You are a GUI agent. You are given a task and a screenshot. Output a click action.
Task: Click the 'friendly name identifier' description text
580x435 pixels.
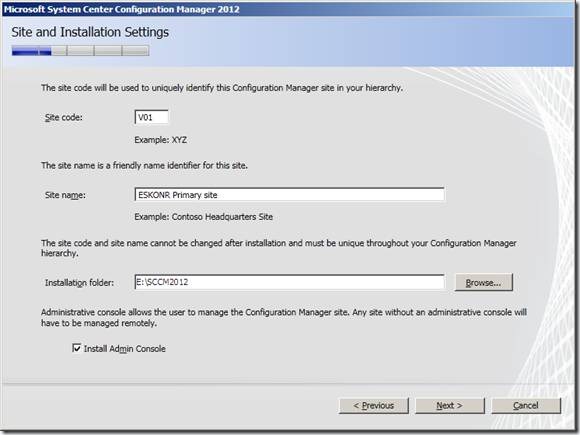click(x=144, y=165)
